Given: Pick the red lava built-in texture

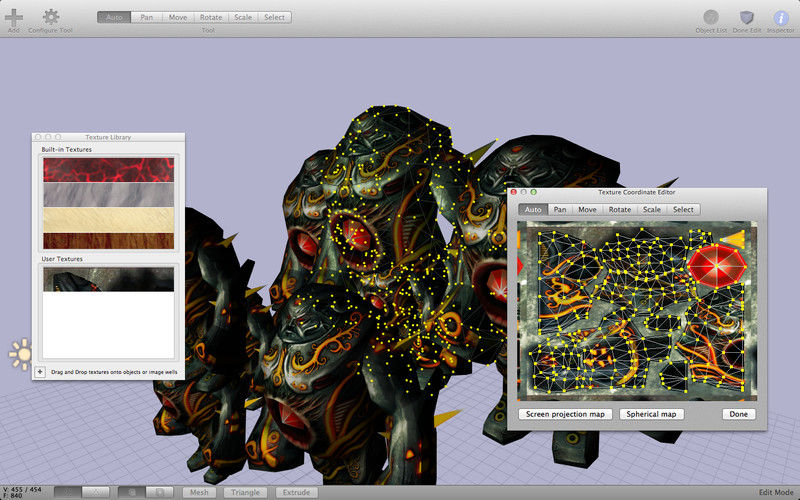Looking at the screenshot, I should click(108, 170).
